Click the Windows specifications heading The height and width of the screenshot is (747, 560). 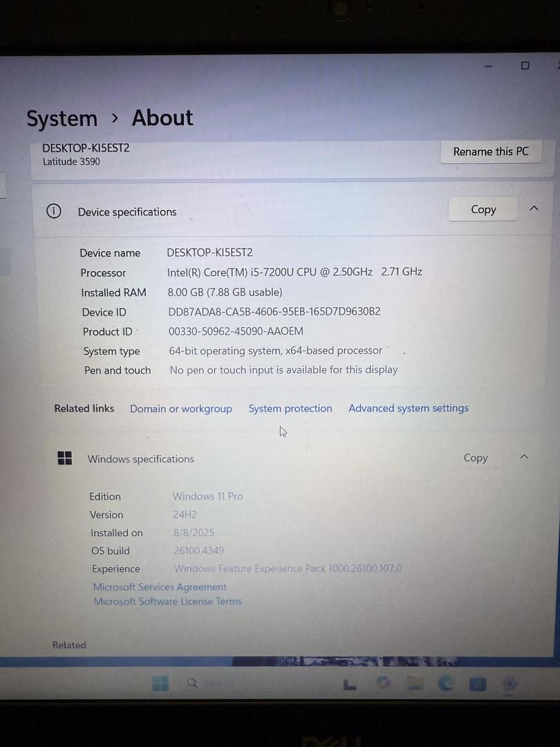[141, 459]
